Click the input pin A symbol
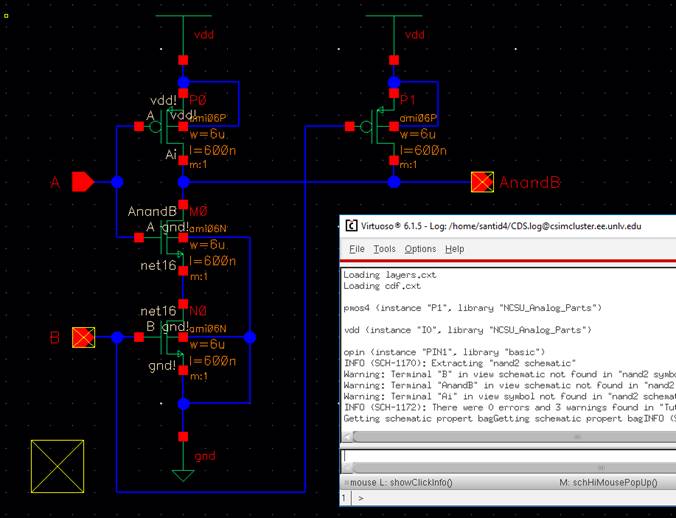676x518 pixels. pyautogui.click(x=83, y=182)
